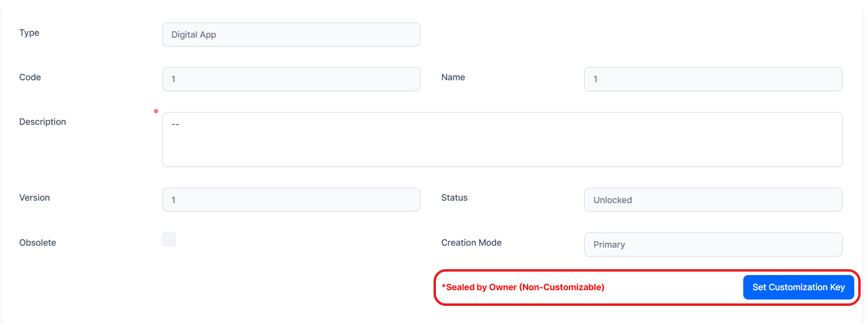Click the Name label

click(x=453, y=77)
